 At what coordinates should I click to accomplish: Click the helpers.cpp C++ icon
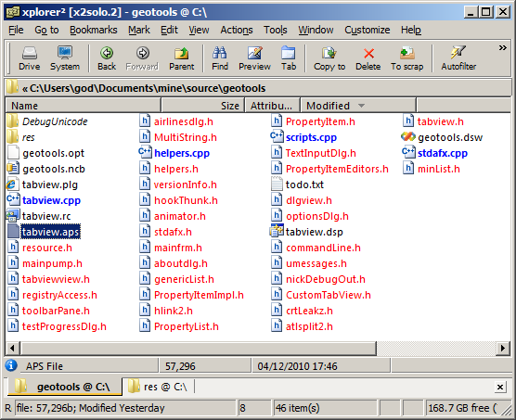point(145,152)
